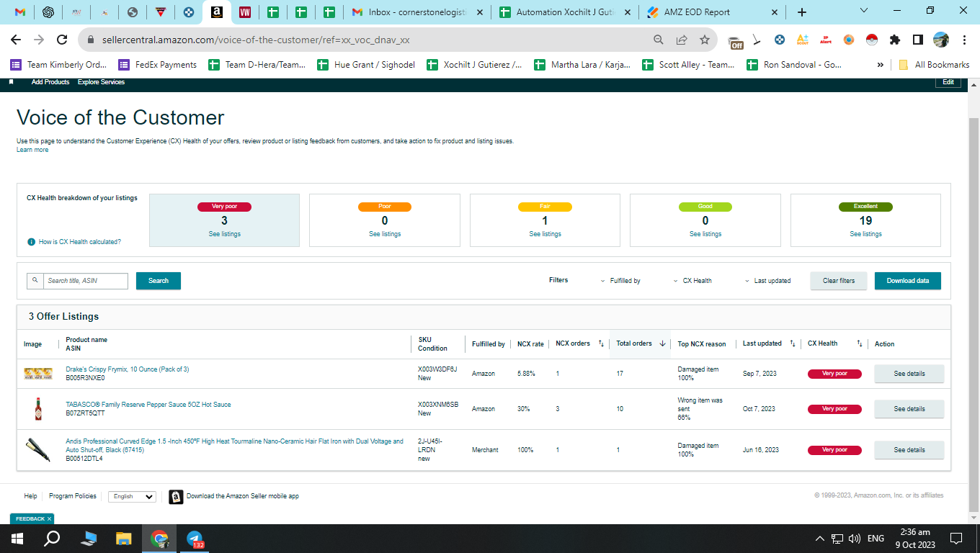Viewport: 980px width, 553px height.
Task: Switch to the pinned ChatGPT tab
Action: (48, 12)
